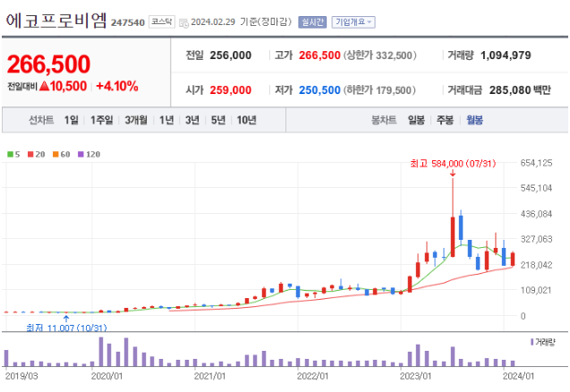Click the 저가 250,500 value
This screenshot has width=570, height=392.
319,89
